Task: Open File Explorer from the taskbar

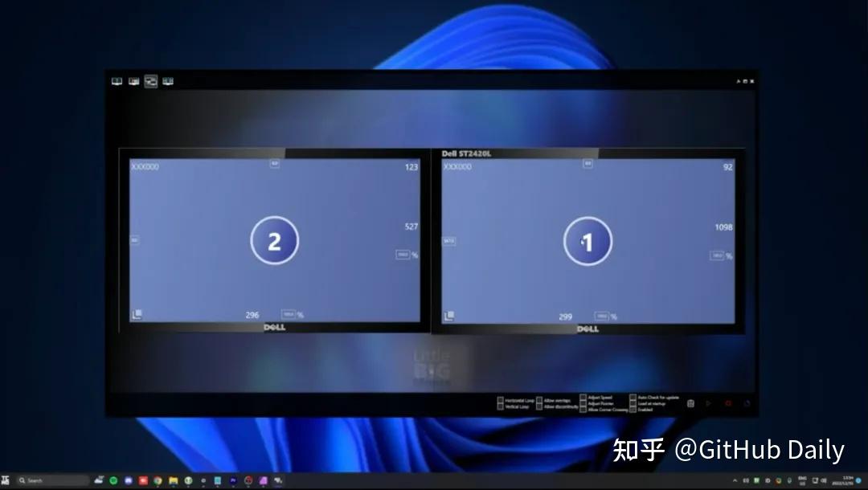Action: pos(174,480)
